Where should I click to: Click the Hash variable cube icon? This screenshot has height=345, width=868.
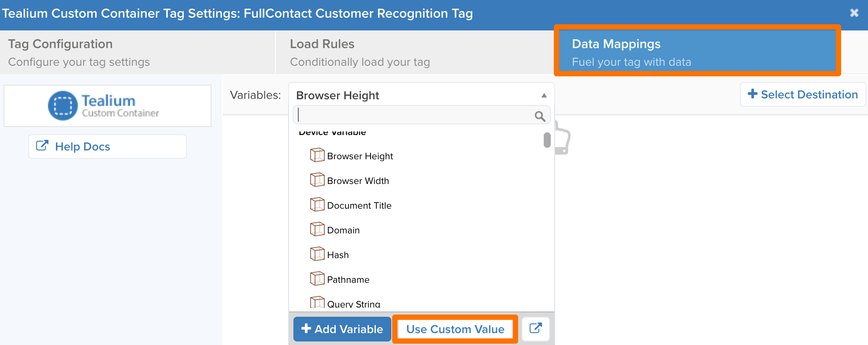(317, 254)
